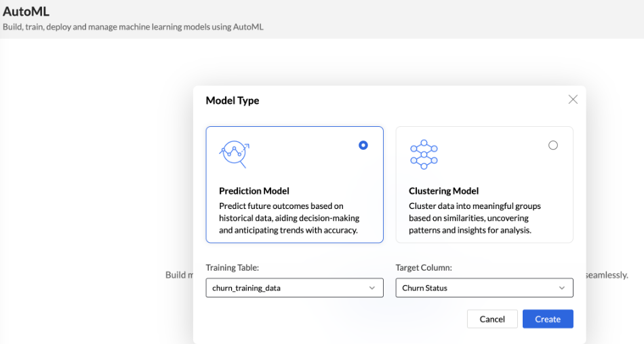Click the Prediction Model card title
Screen dimensions: 644x344
254,191
